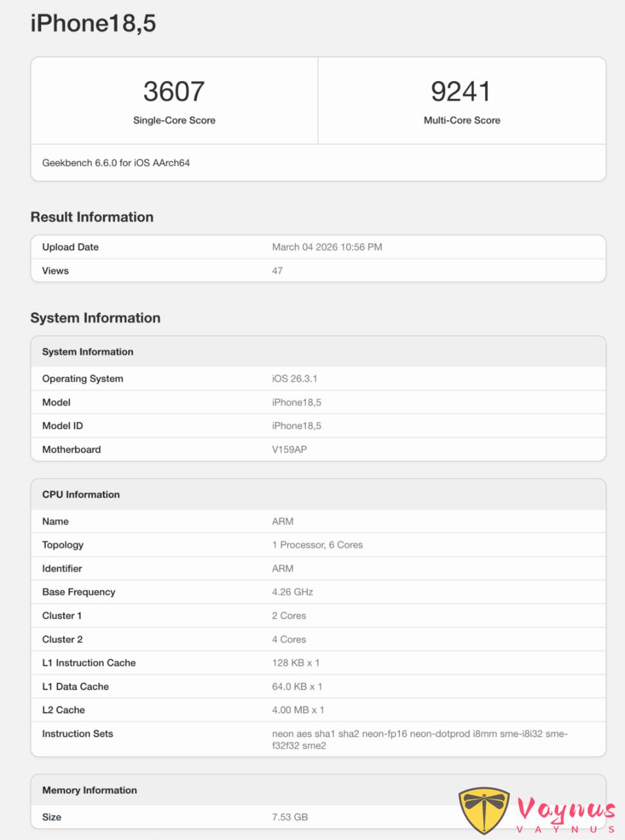Click the CPU Information table header
Screen dimensions: 625x840
81,495
